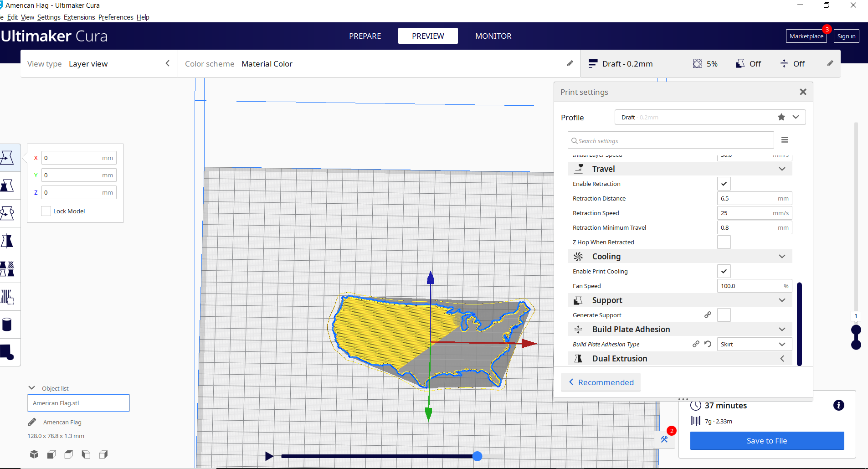Select the cylinder custom supports tool
Viewport: 868px width, 469px height.
click(7, 325)
